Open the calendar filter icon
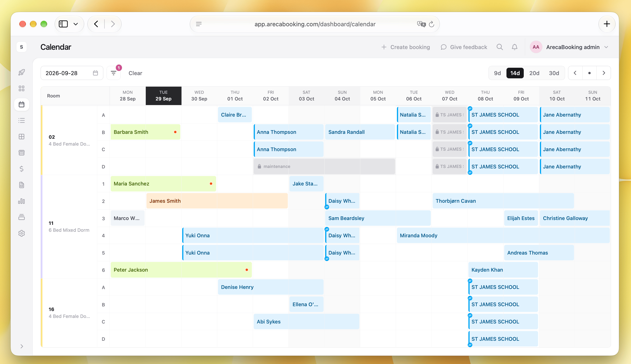This screenshot has height=364, width=631. (x=114, y=73)
